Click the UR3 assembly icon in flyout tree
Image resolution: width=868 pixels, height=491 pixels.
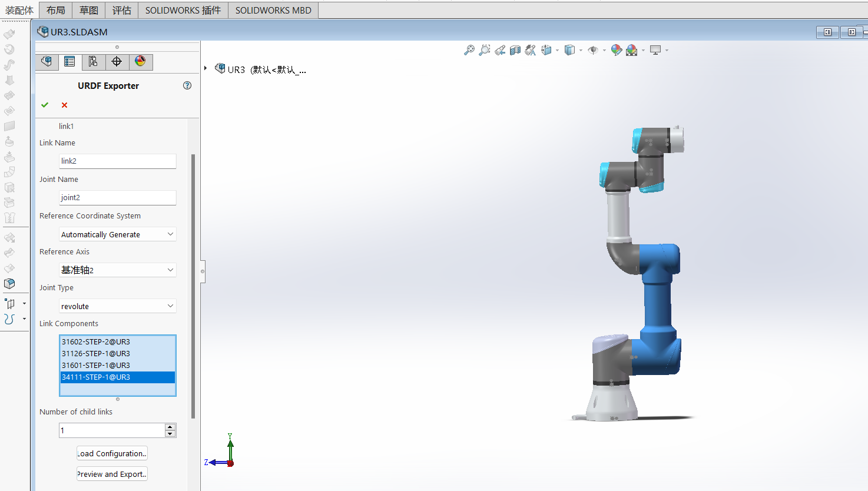pos(220,68)
